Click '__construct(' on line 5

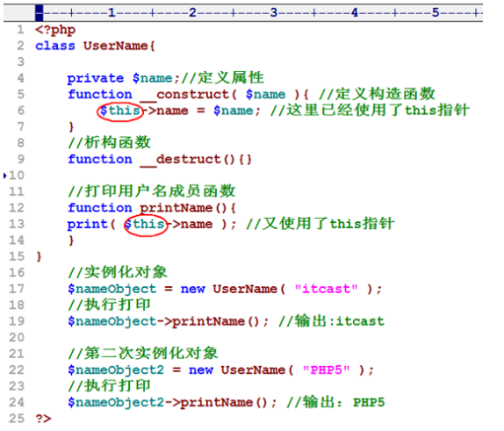189,95
